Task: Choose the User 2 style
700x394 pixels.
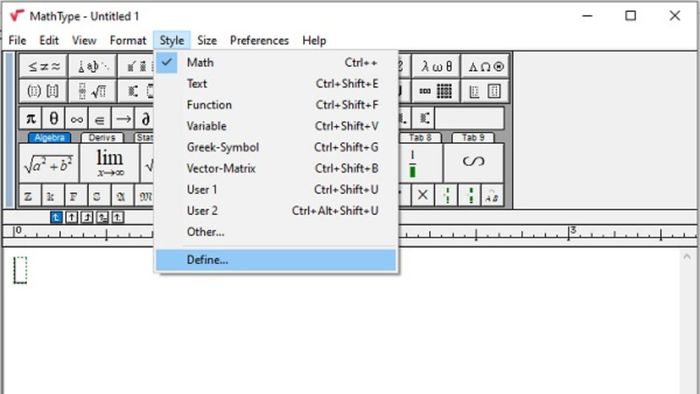Action: (x=276, y=211)
